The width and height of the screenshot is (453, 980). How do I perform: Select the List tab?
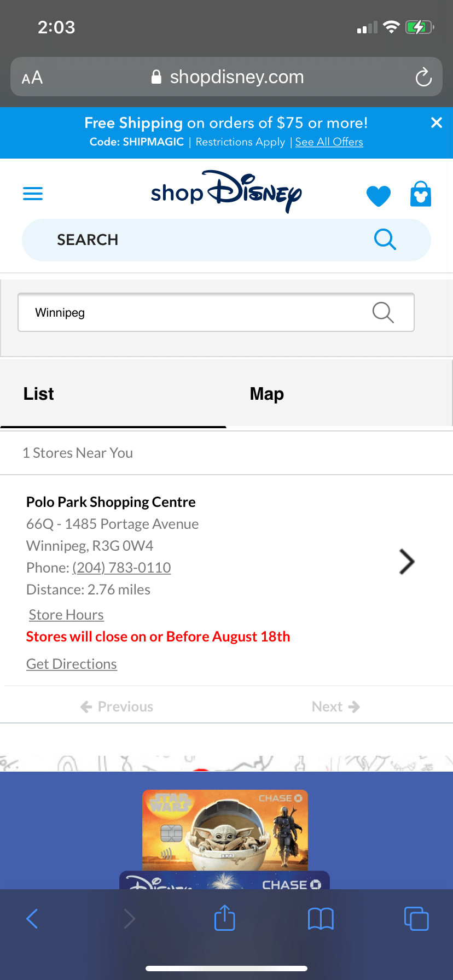pyautogui.click(x=38, y=394)
